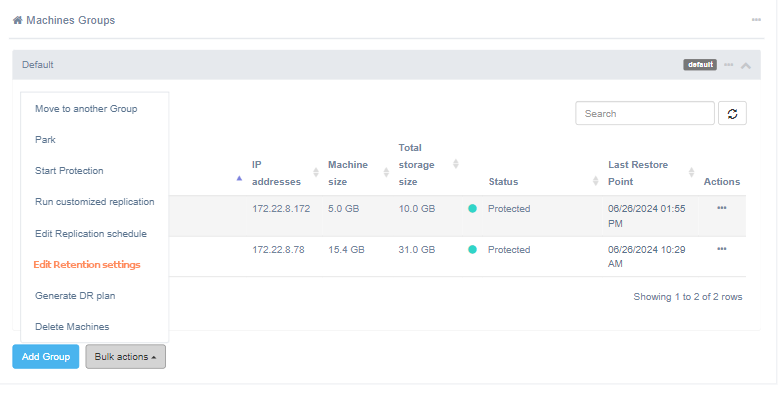The width and height of the screenshot is (781, 398).
Task: Open actions menu for the 172.22.8.78 row
Action: (x=722, y=249)
